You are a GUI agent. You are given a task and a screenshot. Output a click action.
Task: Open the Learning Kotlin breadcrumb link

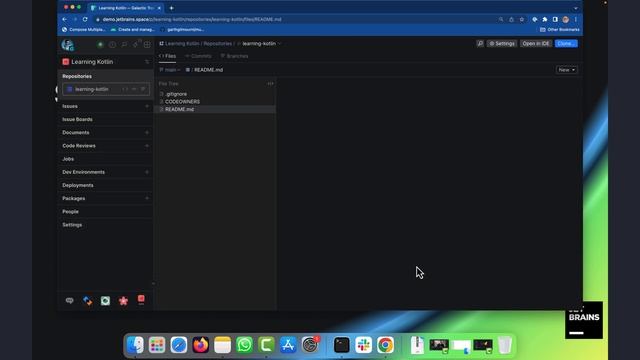pos(182,44)
